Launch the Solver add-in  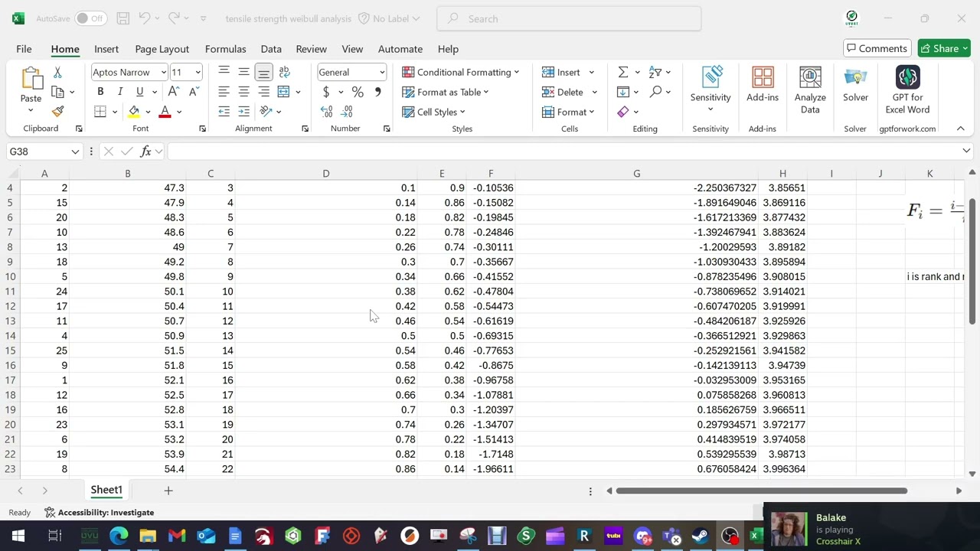pos(855,84)
